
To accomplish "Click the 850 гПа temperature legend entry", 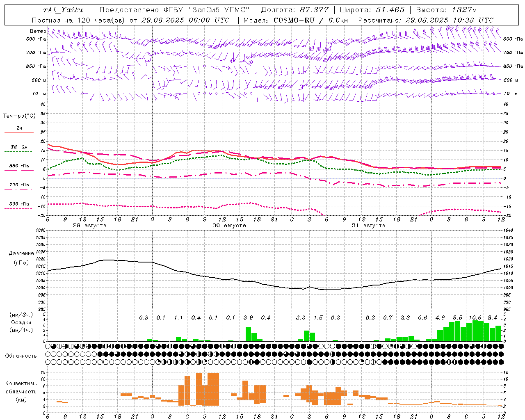I will point(19,166).
